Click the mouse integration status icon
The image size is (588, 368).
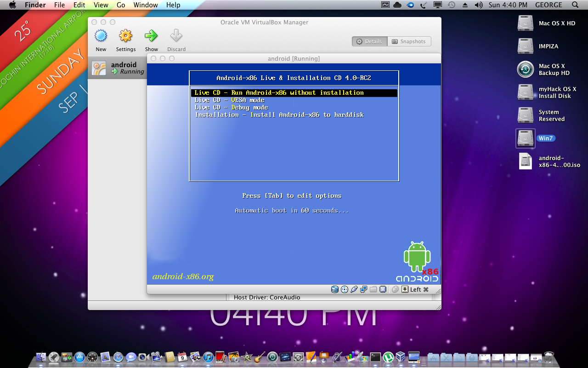click(x=395, y=289)
